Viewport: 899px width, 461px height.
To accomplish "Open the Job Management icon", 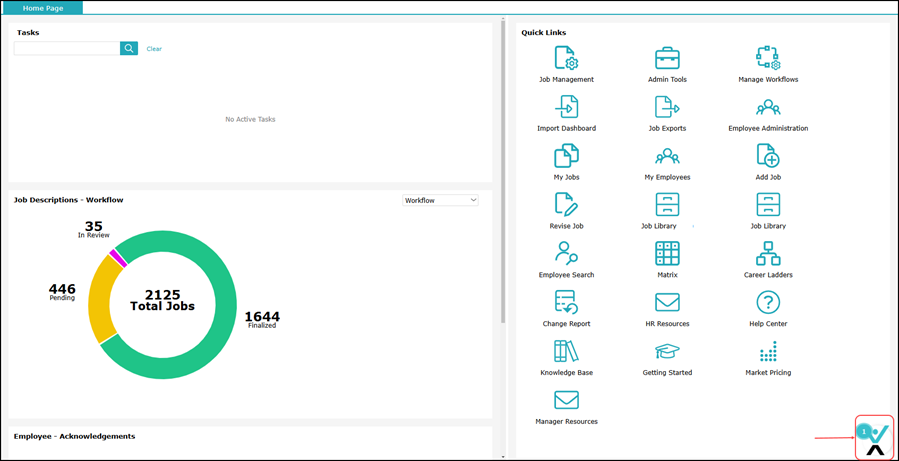I will point(566,58).
